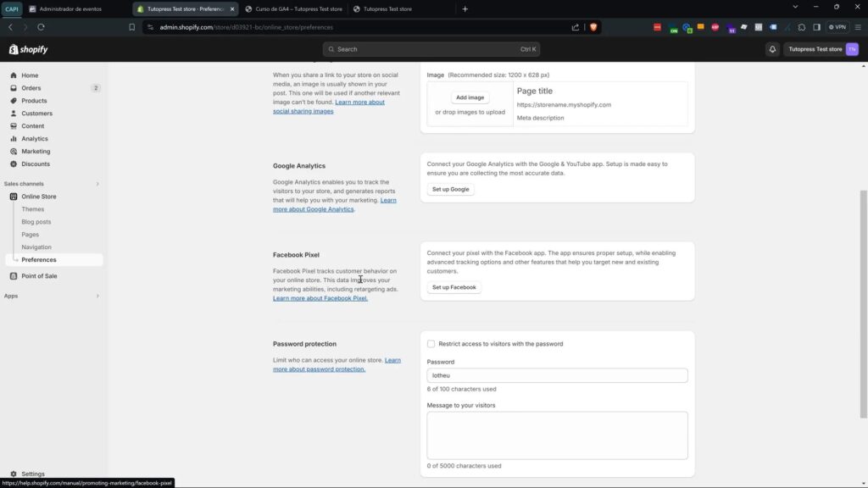The image size is (868, 488).
Task: Click the Password input field
Action: tap(557, 375)
